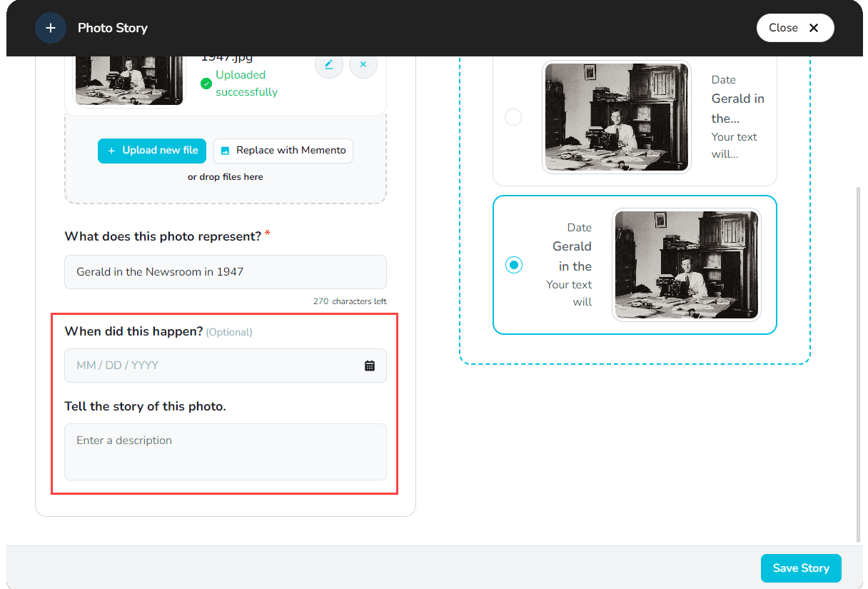Click the green upload success checkmark icon

(x=206, y=84)
